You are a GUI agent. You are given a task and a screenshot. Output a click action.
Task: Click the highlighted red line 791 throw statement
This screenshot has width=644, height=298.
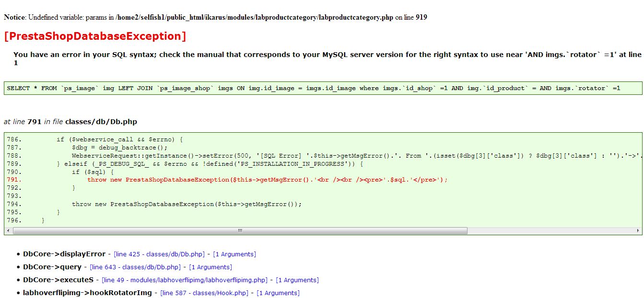267,180
